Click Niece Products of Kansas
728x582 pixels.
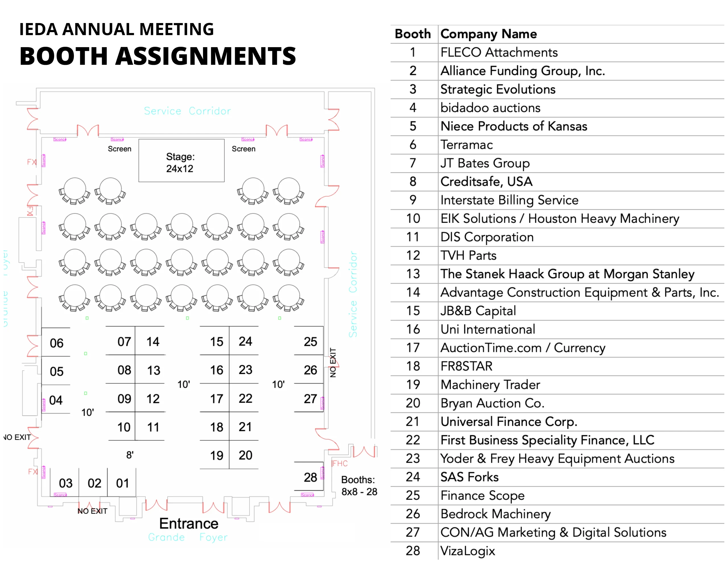[x=514, y=126]
